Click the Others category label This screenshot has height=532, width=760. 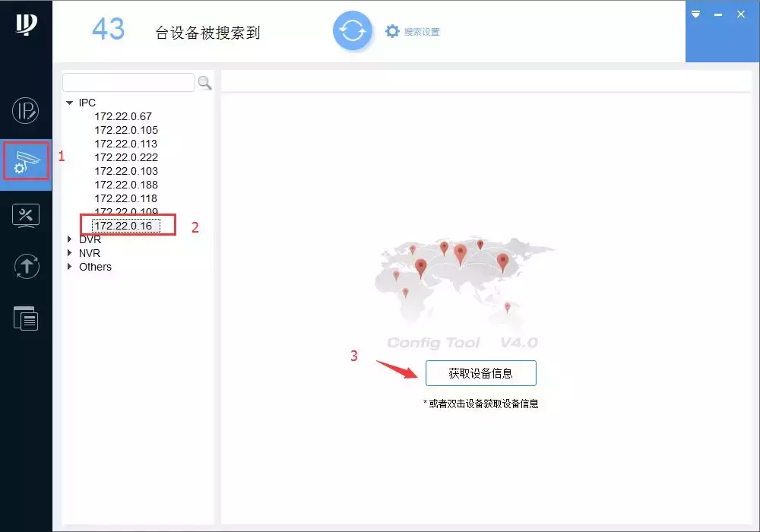[95, 267]
